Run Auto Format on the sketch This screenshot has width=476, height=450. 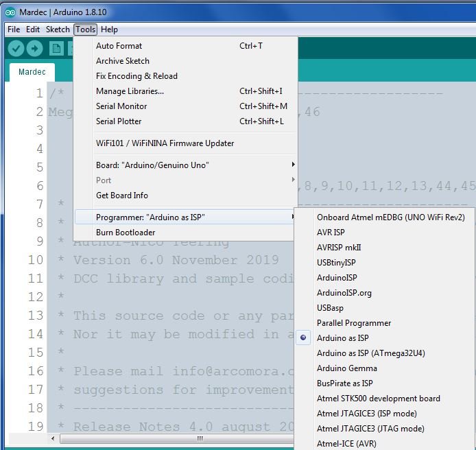pos(119,46)
